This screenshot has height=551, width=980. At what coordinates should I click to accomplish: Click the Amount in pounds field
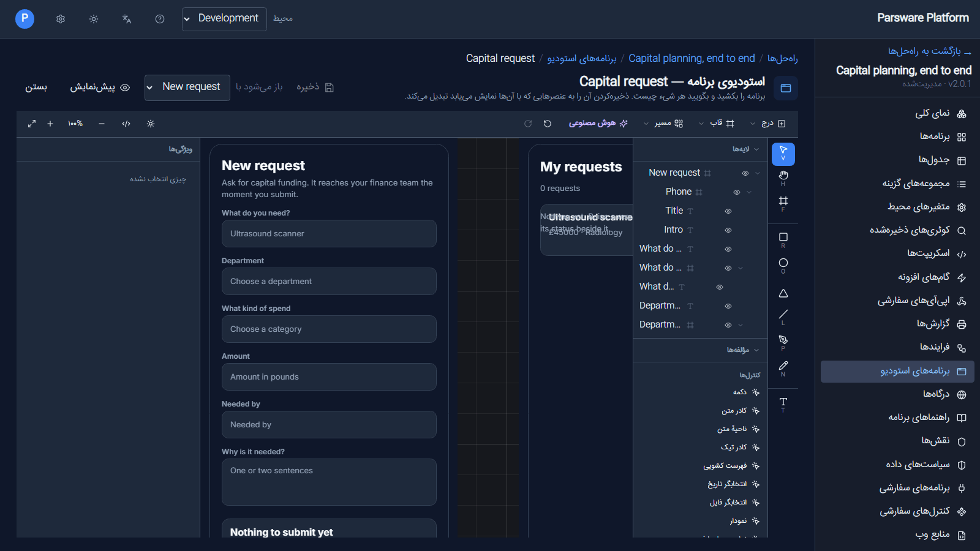click(329, 377)
